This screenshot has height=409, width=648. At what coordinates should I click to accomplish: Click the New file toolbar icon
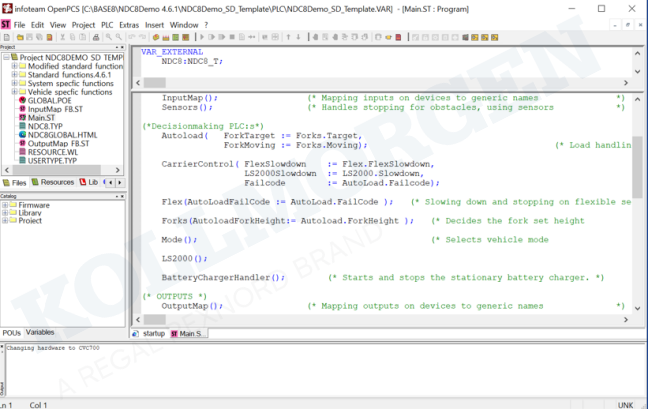tap(6, 37)
